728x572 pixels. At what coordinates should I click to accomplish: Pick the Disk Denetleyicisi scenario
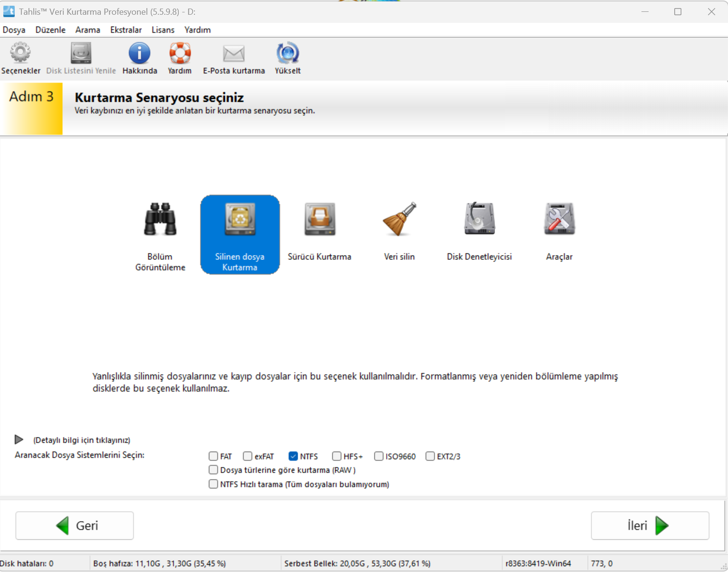click(x=479, y=220)
